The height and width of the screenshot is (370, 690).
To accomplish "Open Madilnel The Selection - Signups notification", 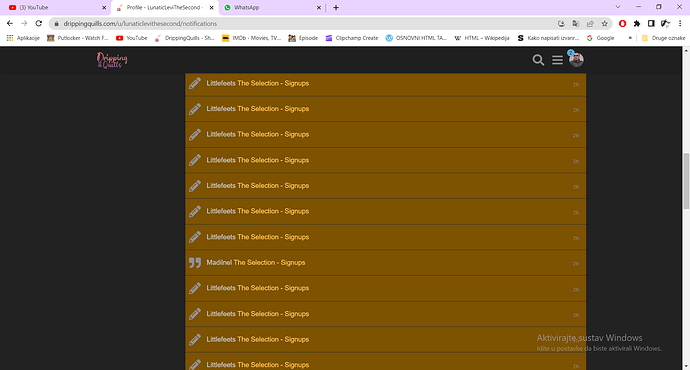I will click(385, 263).
